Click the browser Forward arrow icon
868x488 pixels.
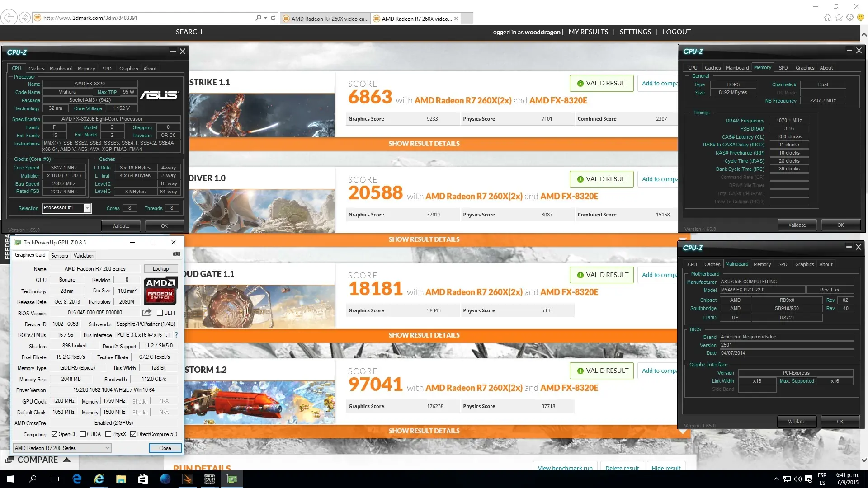pos(25,18)
